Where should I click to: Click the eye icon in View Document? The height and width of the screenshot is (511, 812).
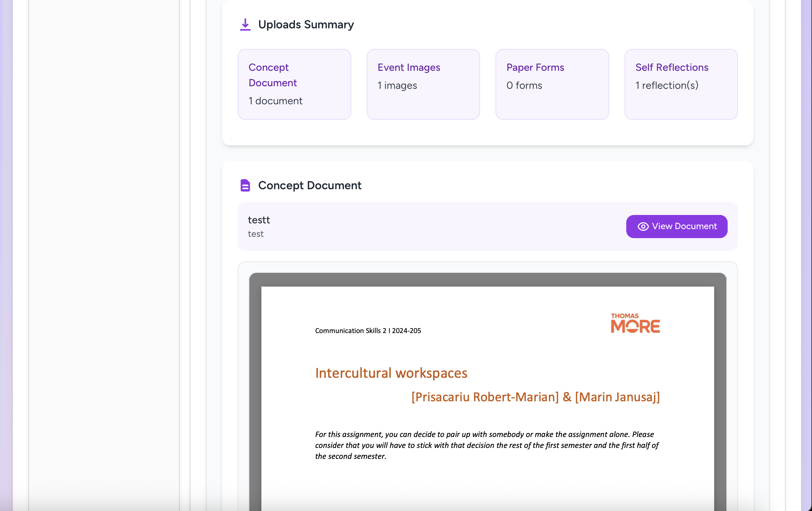point(643,227)
